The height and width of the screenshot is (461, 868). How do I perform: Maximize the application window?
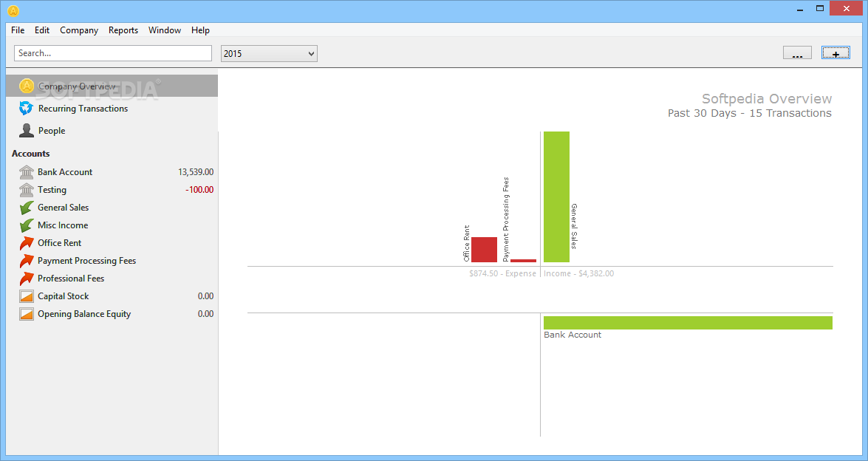coord(820,8)
